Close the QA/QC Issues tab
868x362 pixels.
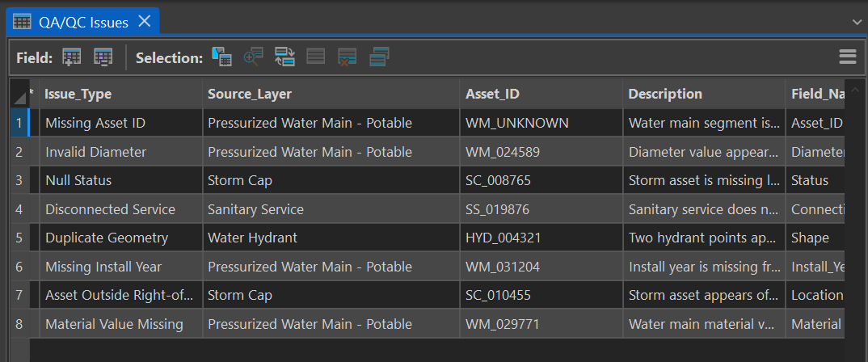click(x=144, y=22)
